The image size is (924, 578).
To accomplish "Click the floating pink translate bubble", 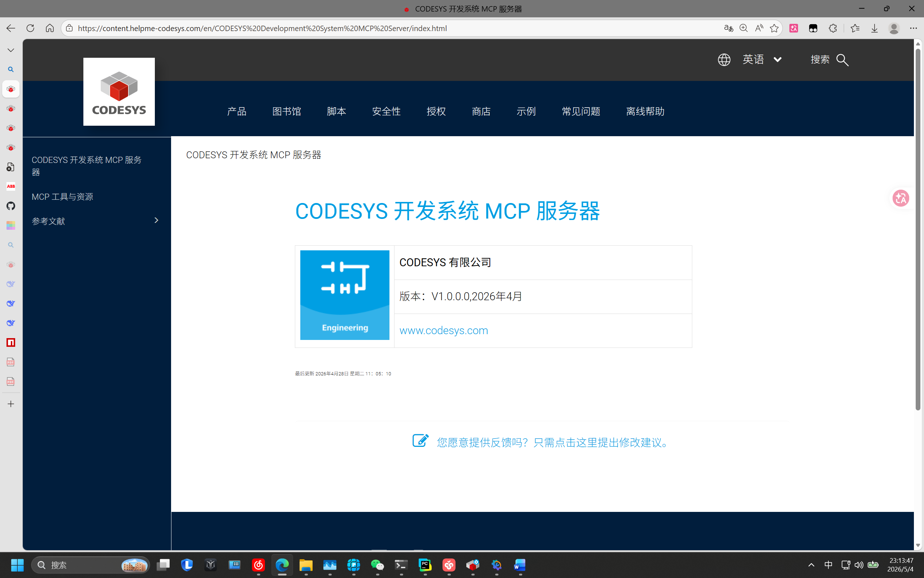I will click(x=901, y=198).
